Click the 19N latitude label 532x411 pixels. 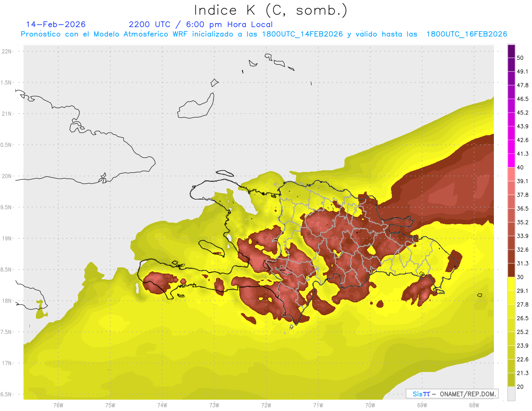[x=7, y=239]
